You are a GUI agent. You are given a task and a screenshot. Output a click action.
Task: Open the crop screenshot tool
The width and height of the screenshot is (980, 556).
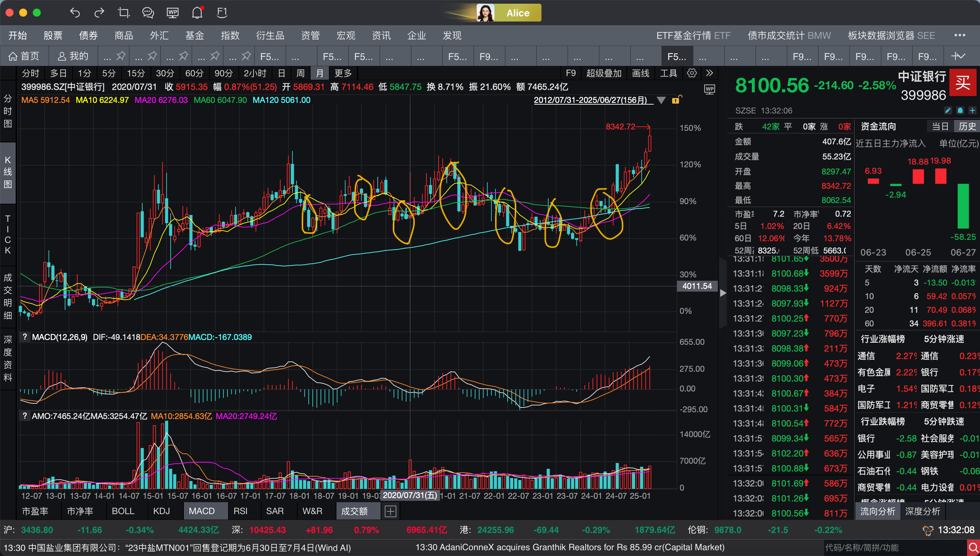124,13
